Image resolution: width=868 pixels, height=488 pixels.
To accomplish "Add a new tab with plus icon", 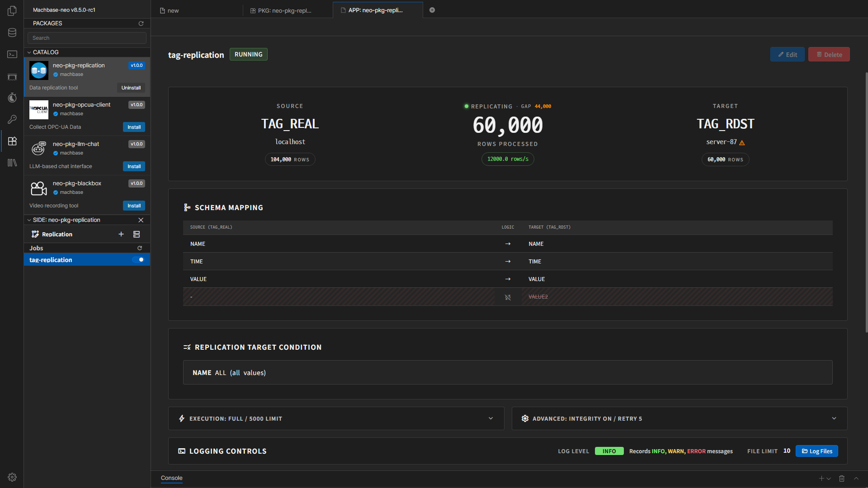I will pos(432,10).
